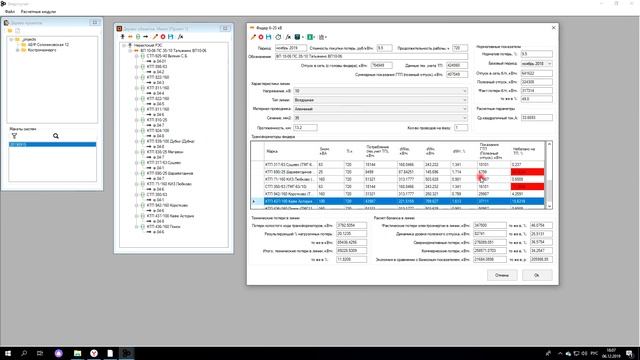
Task: Click the pencil edit icon in feeder dialog toolbar
Action: (253, 37)
